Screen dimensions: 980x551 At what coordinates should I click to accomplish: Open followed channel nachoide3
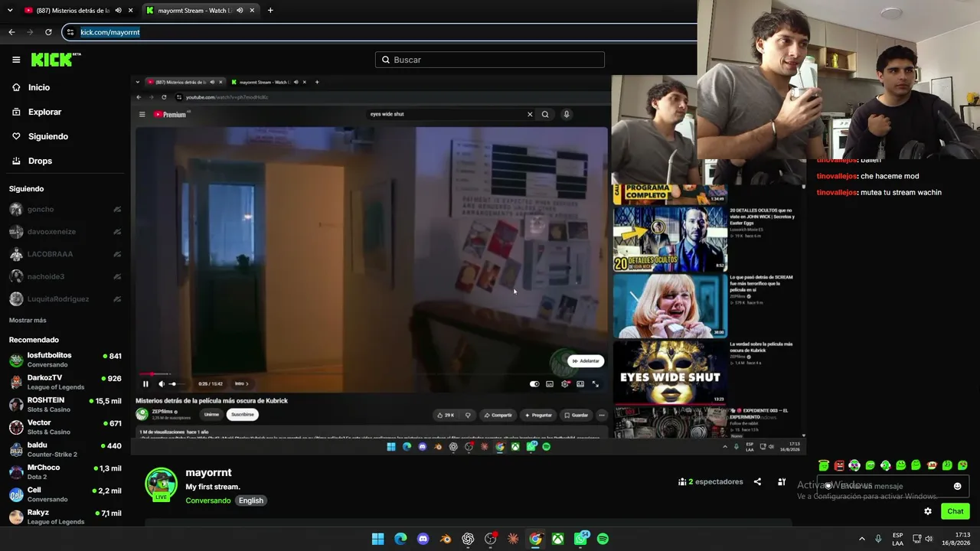64,276
